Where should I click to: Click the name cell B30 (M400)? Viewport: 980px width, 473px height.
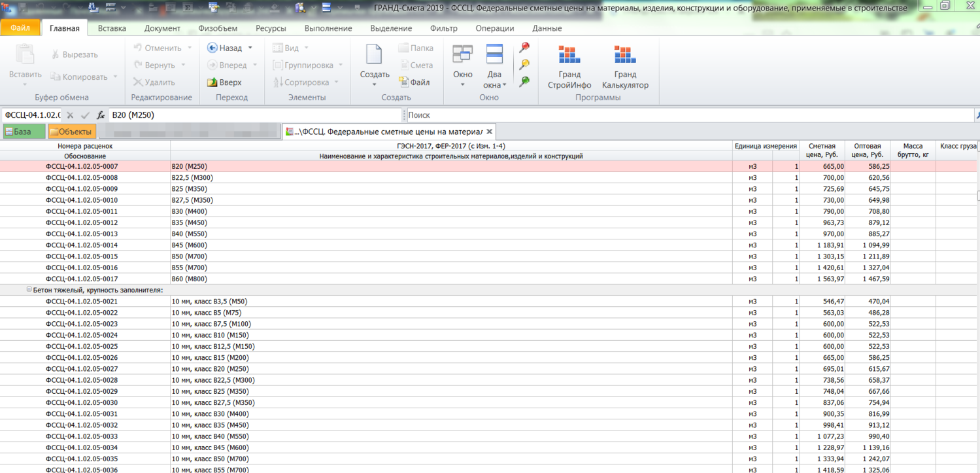tap(451, 211)
